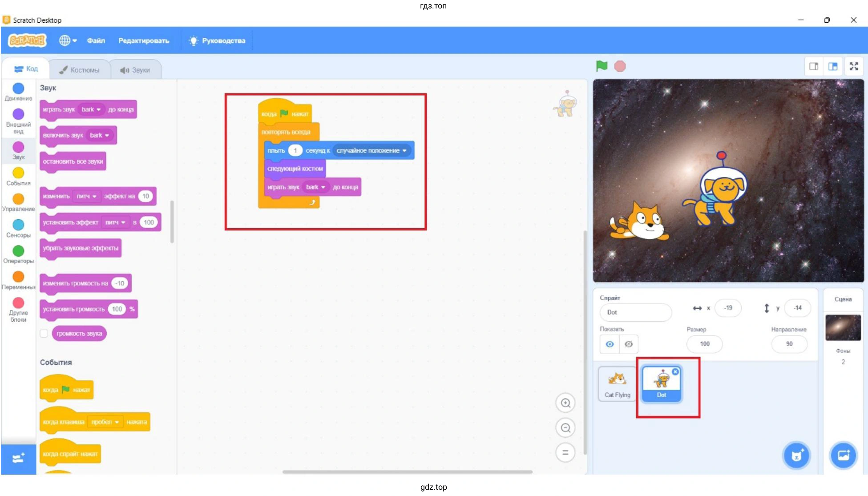This screenshot has height=496, width=868.
Task: Enable the громкость звука checkbox
Action: [x=44, y=333]
